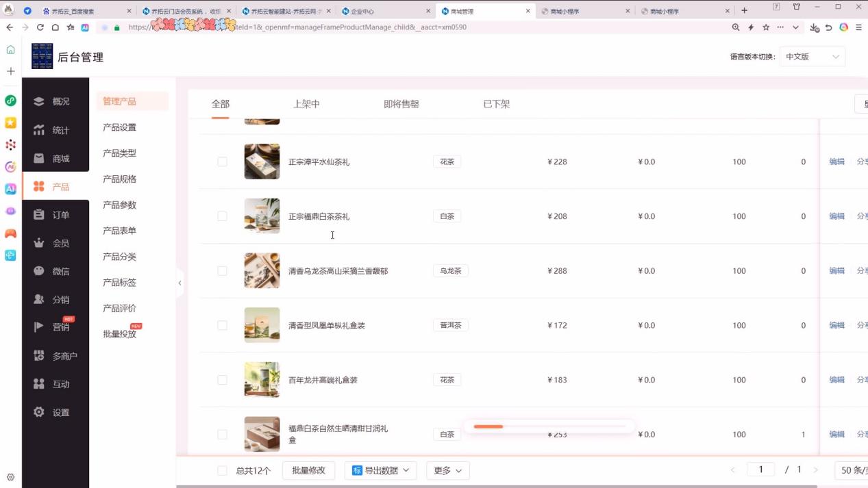Click 编辑 link for 正宗福鼎白茶茶礼
The image size is (868, 488).
836,216
